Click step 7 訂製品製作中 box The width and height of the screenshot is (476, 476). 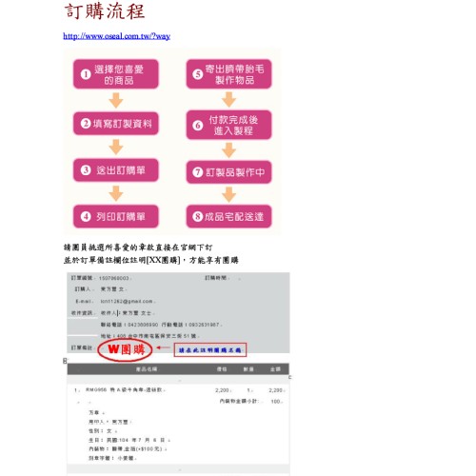(228, 172)
